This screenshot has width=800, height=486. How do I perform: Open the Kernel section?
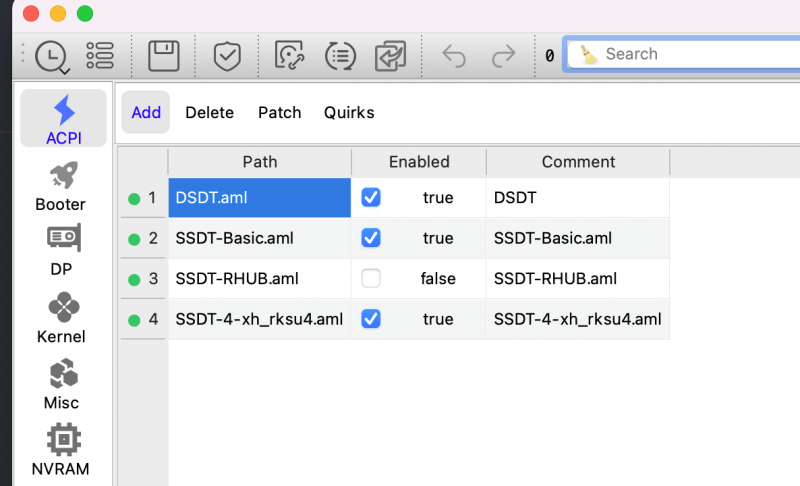coord(61,318)
